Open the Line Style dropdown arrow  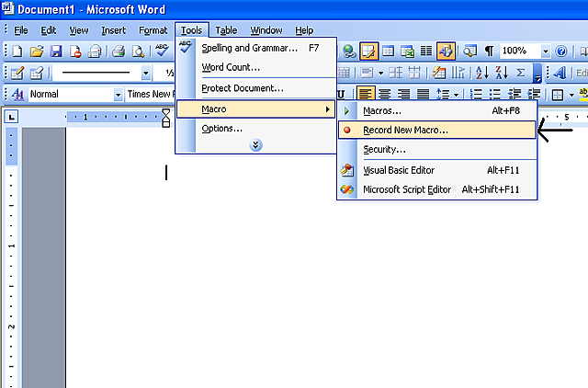coord(146,73)
